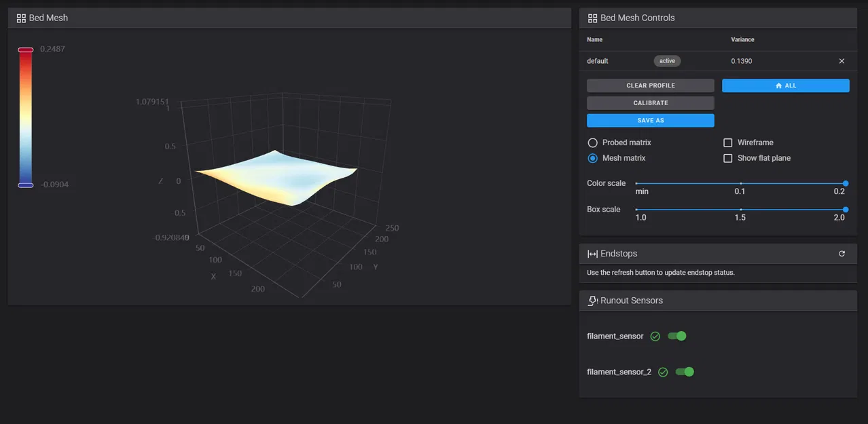Select the Probed matrix radio option
Screen dimensions: 868x424
click(x=593, y=143)
